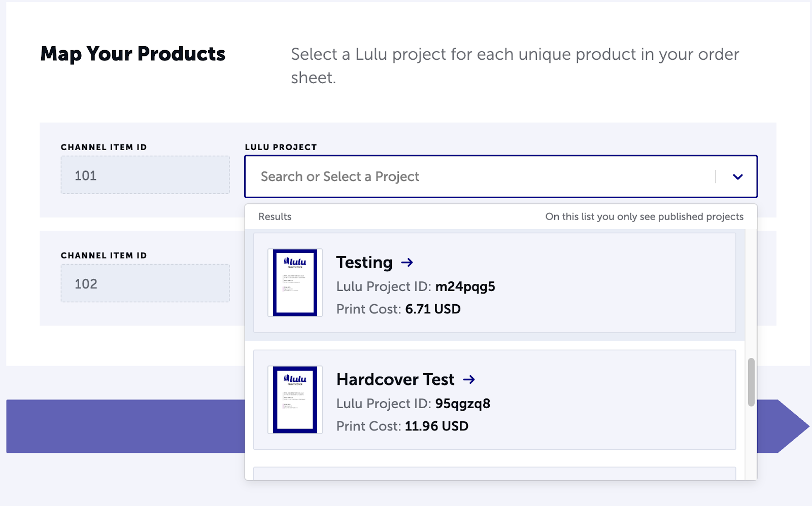Image resolution: width=812 pixels, height=506 pixels.
Task: Click the Hardcover Test cover thumbnail
Action: tap(295, 400)
